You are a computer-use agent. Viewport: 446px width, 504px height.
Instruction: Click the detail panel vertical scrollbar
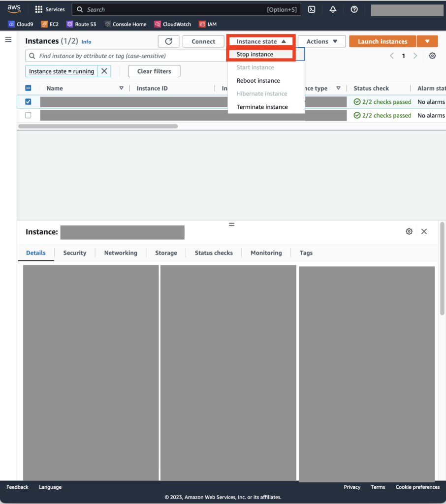click(442, 268)
